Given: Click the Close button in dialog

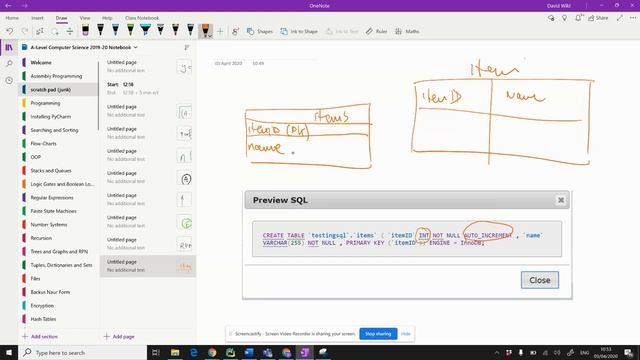Looking at the screenshot, I should click(540, 280).
